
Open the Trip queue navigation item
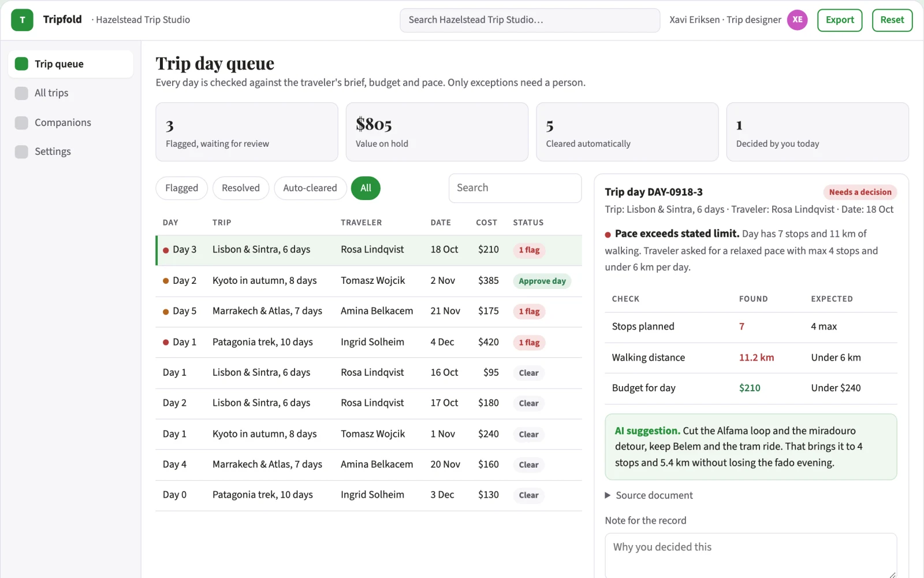pos(70,64)
